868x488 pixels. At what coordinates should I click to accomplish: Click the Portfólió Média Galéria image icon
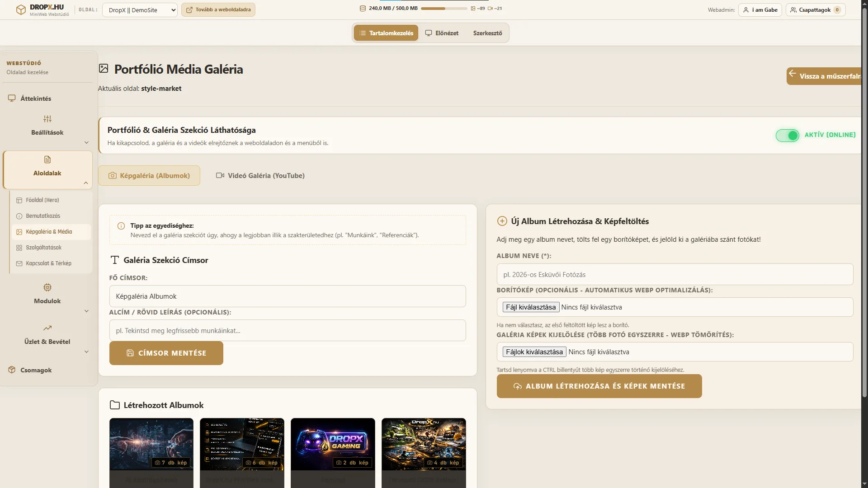104,68
